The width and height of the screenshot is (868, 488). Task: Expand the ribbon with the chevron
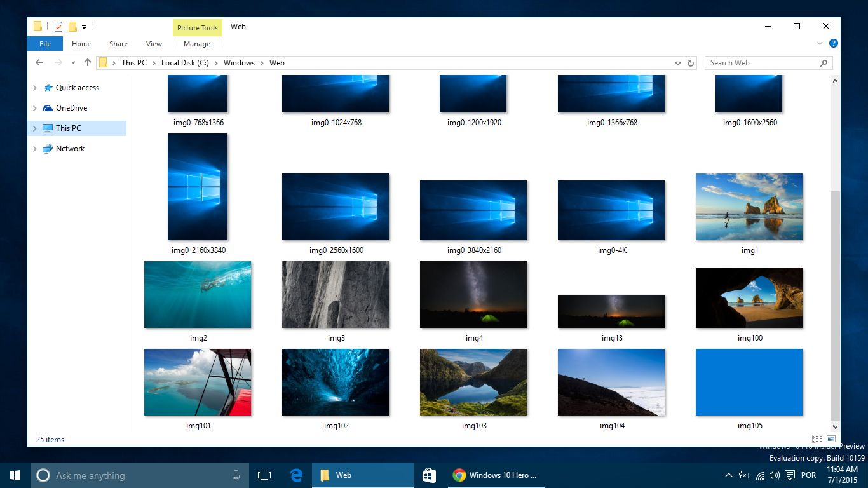click(820, 43)
